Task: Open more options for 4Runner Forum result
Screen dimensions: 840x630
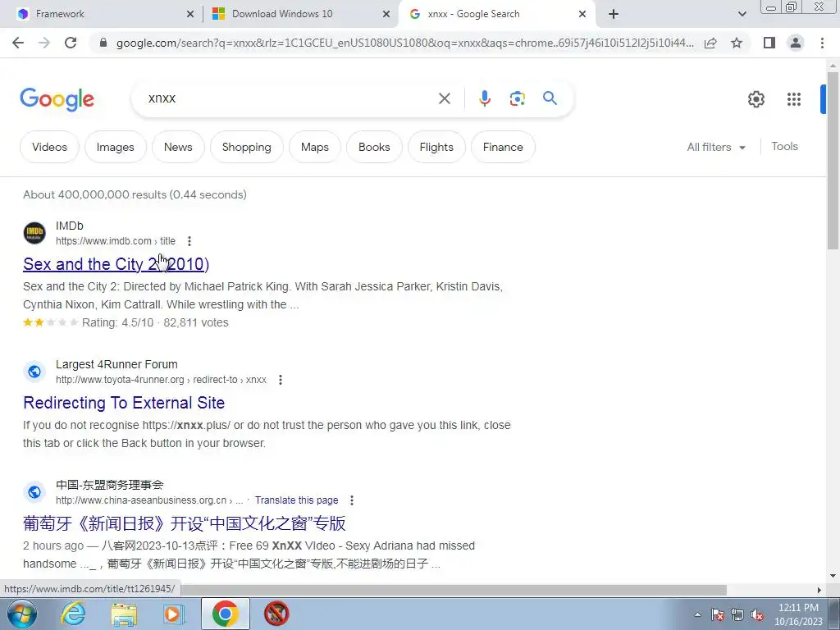Action: point(281,380)
